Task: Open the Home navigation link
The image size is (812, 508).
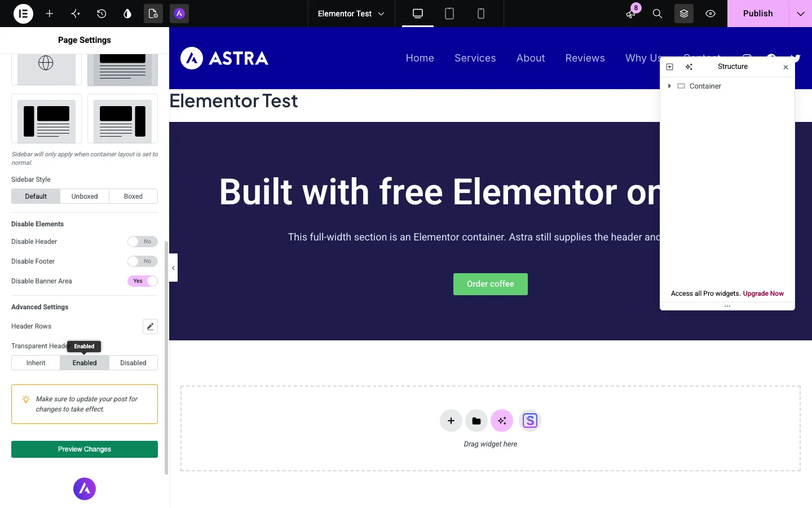Action: (420, 58)
